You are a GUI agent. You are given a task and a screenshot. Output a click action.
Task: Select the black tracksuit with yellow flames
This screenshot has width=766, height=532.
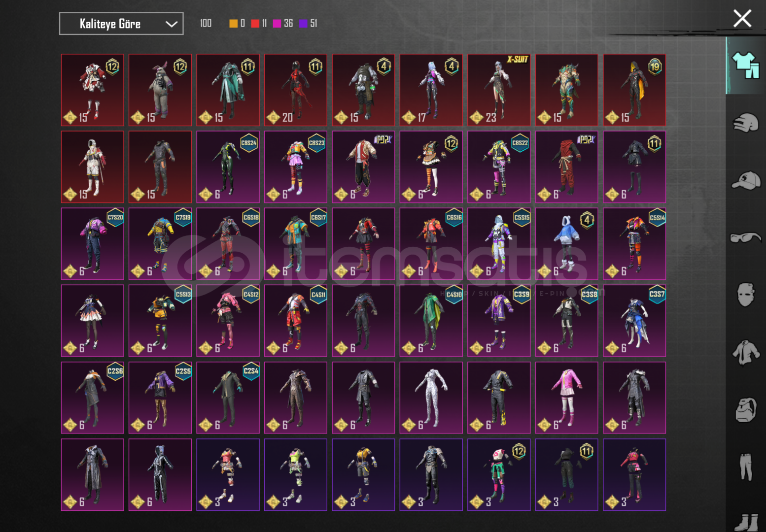[x=499, y=398]
